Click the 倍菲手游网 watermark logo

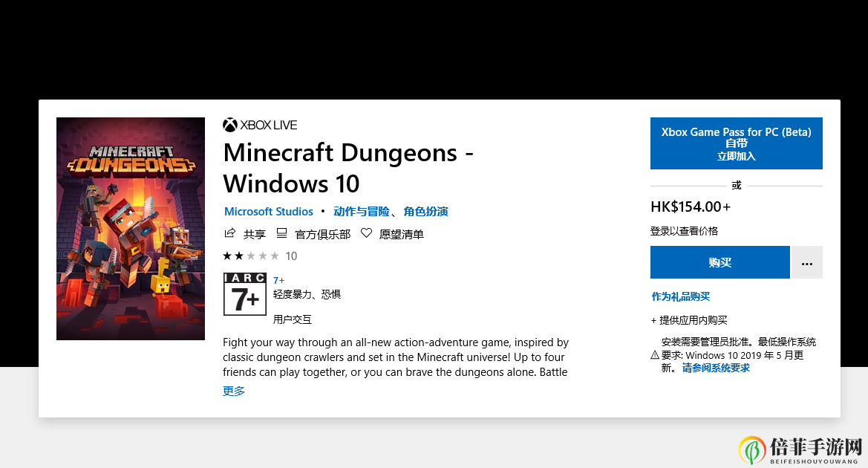(752, 449)
